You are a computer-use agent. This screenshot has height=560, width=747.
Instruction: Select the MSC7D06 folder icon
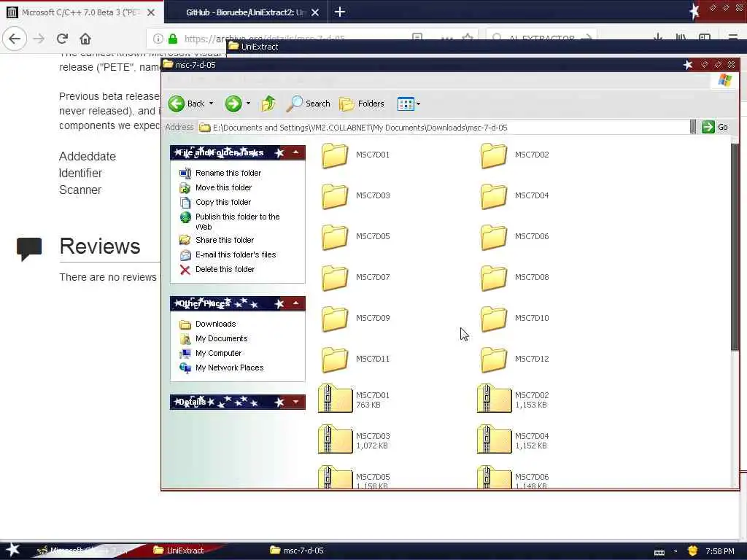(x=494, y=237)
